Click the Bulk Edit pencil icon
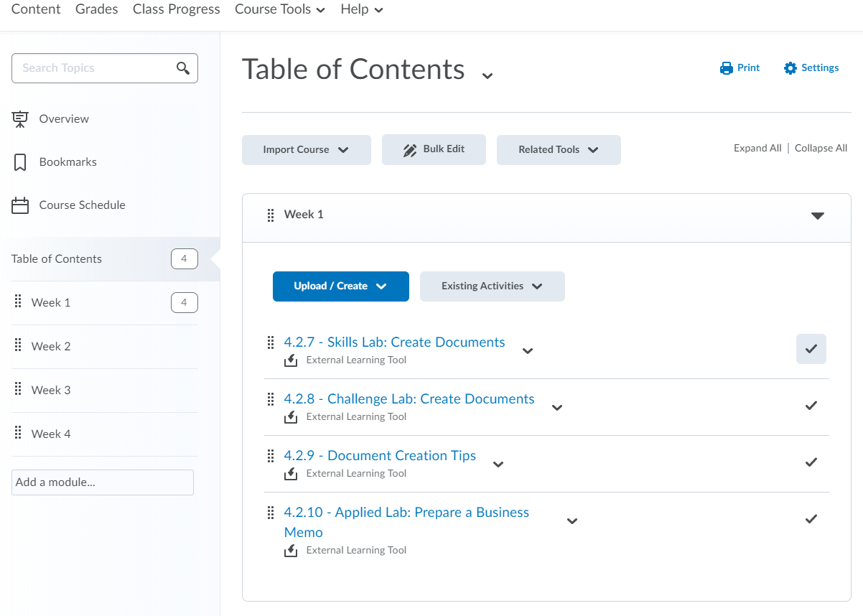The height and width of the screenshot is (616, 863). [x=410, y=150]
